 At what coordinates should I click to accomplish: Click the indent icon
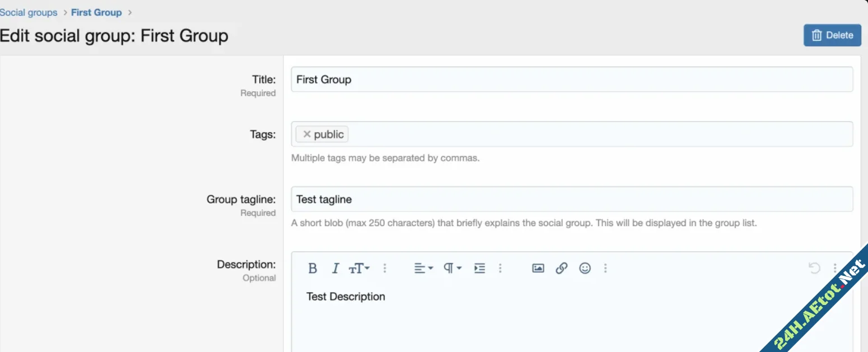[x=479, y=269]
